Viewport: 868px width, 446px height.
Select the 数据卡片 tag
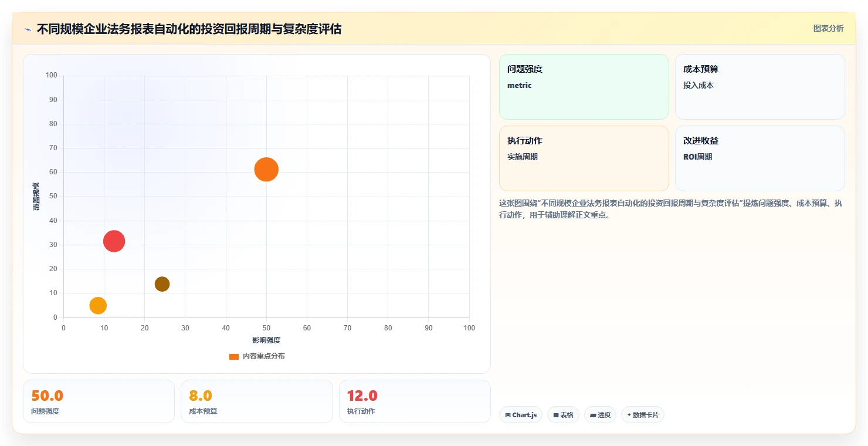643,415
